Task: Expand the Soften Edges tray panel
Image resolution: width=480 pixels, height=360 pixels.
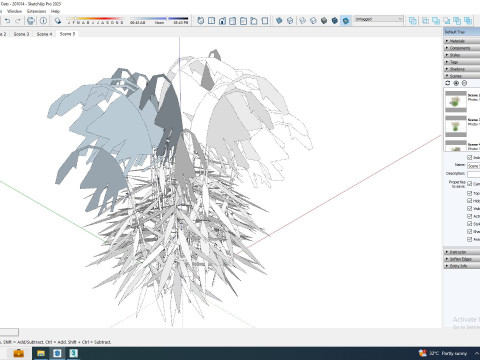Action: 462,259
